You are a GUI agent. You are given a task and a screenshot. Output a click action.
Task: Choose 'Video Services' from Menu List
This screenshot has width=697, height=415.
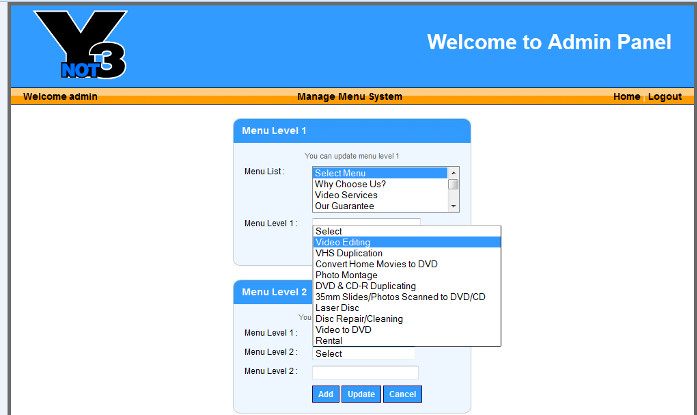[346, 195]
